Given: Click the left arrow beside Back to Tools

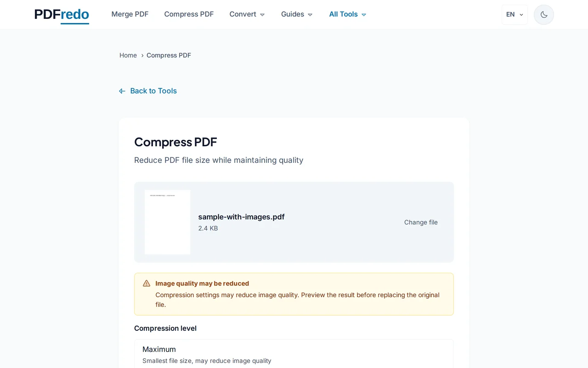Looking at the screenshot, I should [x=122, y=91].
